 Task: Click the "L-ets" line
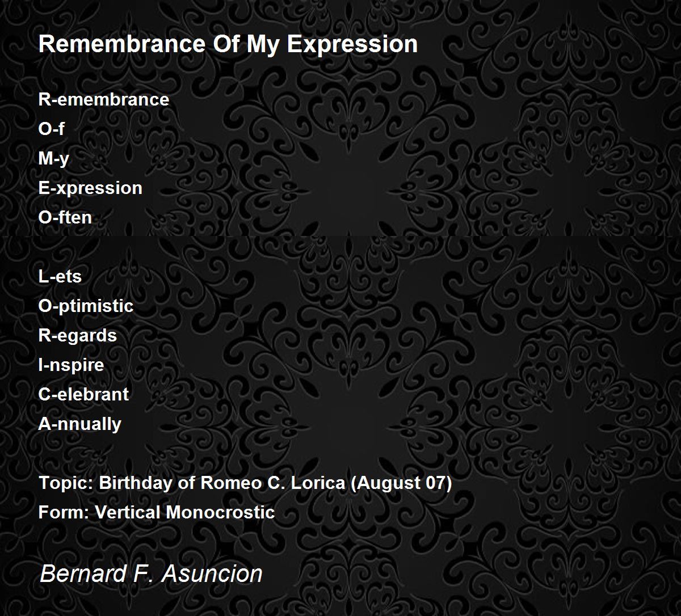click(x=60, y=277)
